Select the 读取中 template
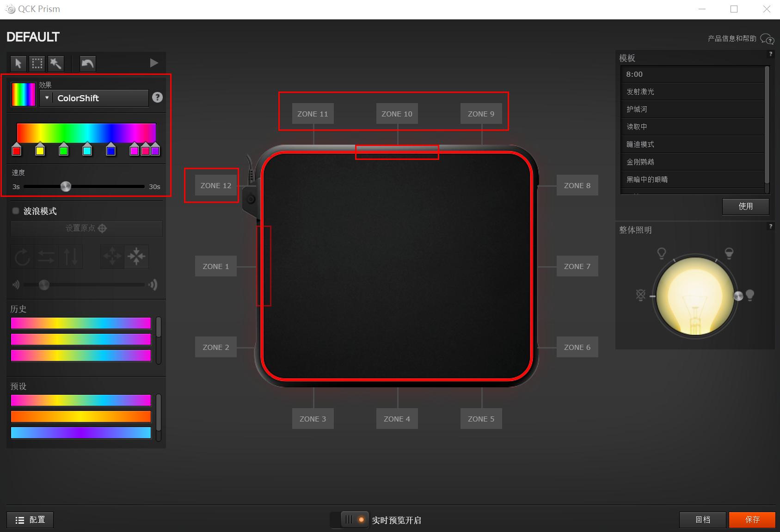 point(692,127)
